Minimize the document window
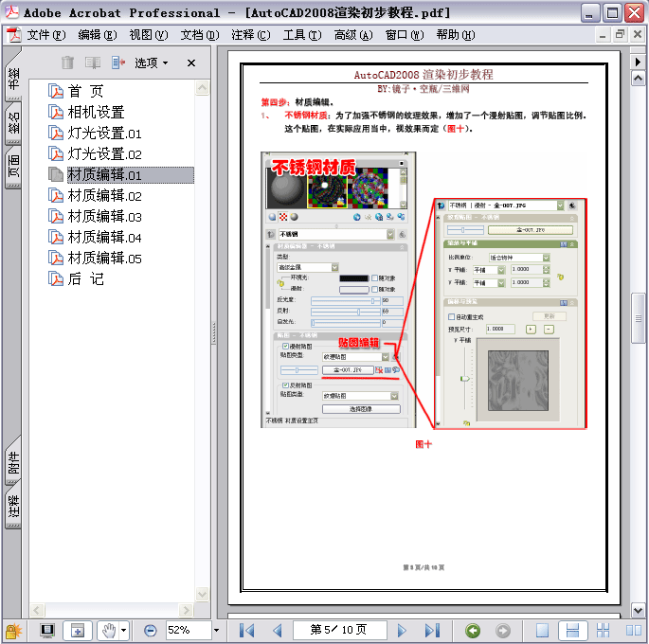The width and height of the screenshot is (649, 644). coord(603,35)
